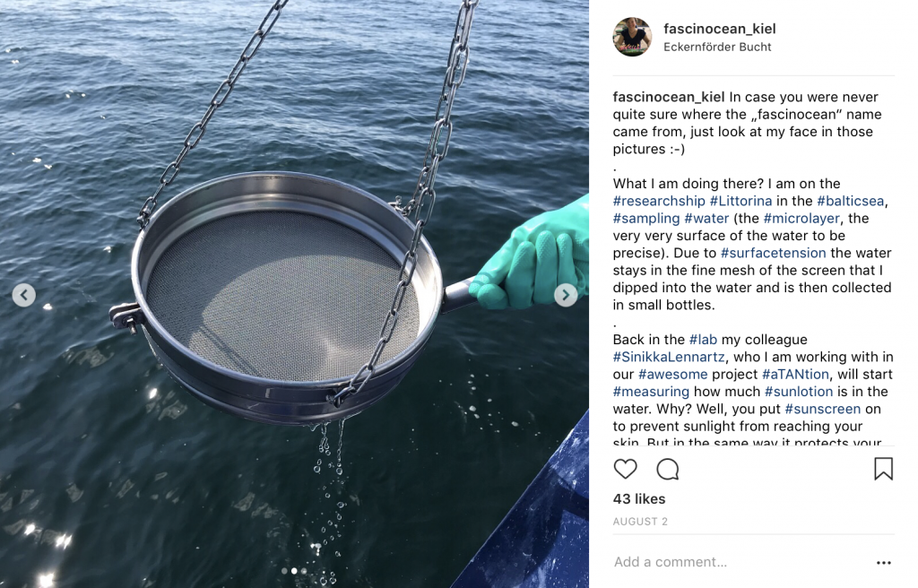This screenshot has width=918, height=588.
Task: Open the #balticsea hashtag
Action: click(850, 201)
